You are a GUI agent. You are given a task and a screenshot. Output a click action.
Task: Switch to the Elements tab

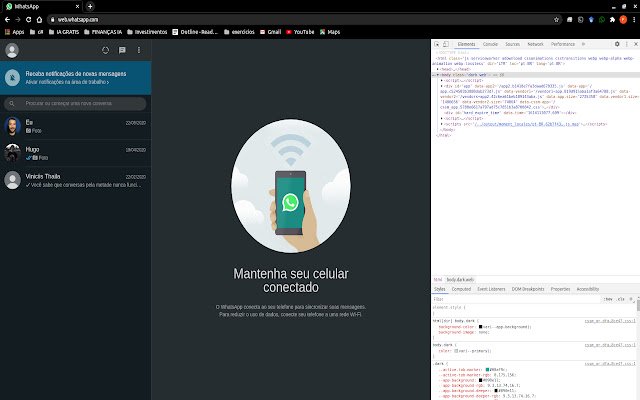point(466,44)
